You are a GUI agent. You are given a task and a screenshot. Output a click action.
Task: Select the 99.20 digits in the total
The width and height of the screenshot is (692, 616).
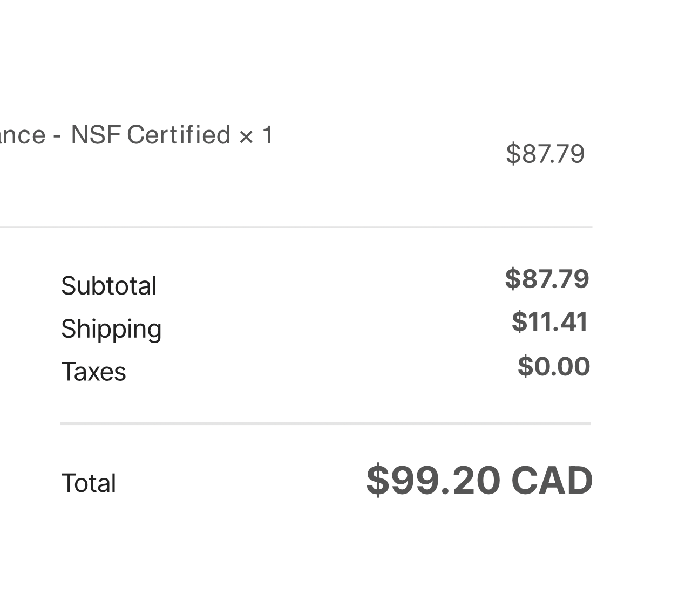[x=446, y=480]
